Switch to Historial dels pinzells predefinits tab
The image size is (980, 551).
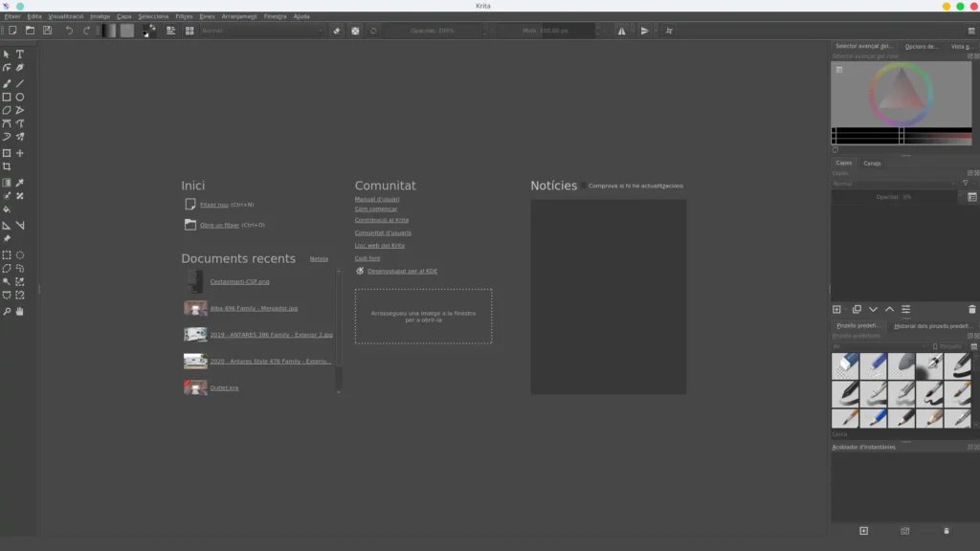(932, 325)
